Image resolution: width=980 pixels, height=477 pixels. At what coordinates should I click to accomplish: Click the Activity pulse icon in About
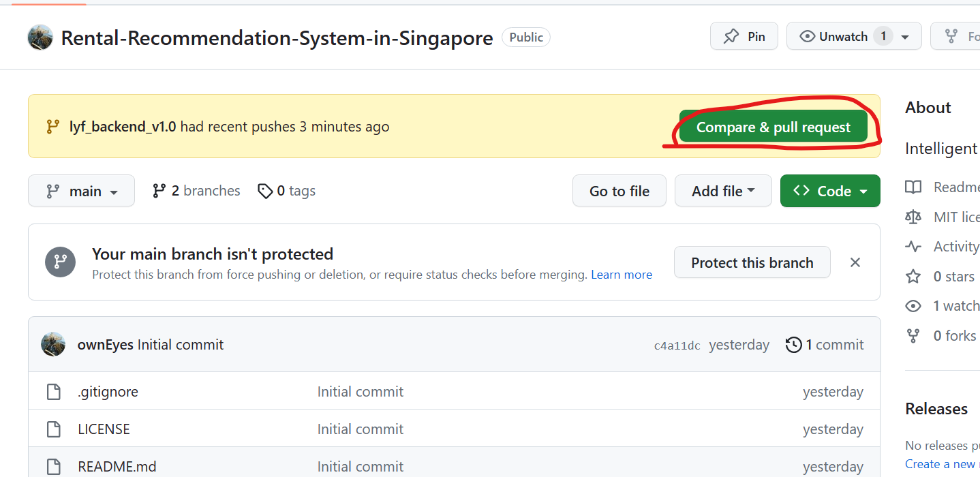(x=913, y=247)
